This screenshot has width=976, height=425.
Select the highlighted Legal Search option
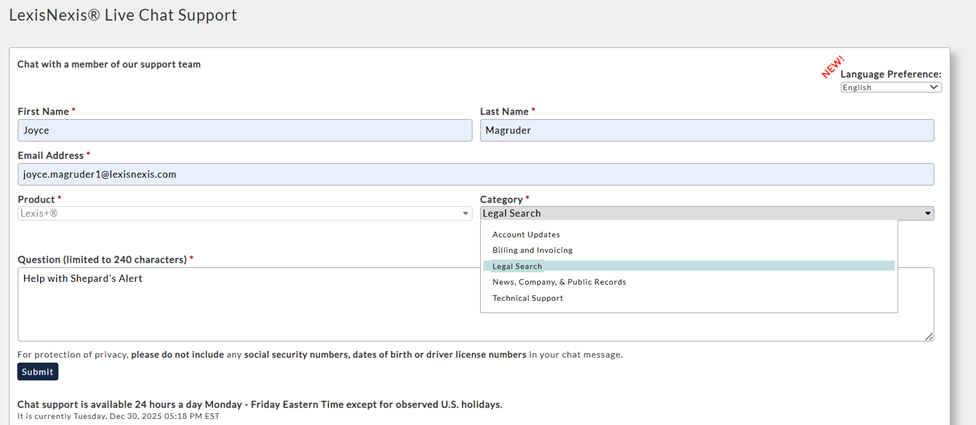[x=517, y=266]
